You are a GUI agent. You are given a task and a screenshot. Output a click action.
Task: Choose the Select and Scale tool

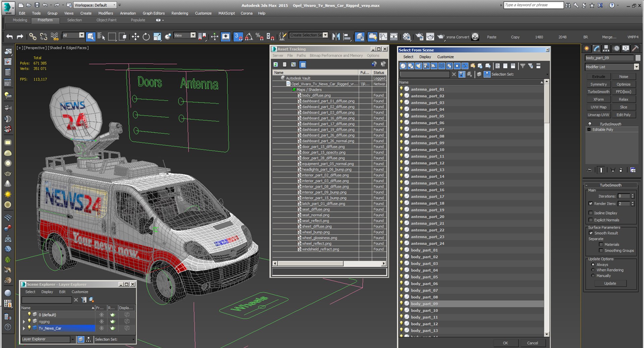pyautogui.click(x=157, y=37)
